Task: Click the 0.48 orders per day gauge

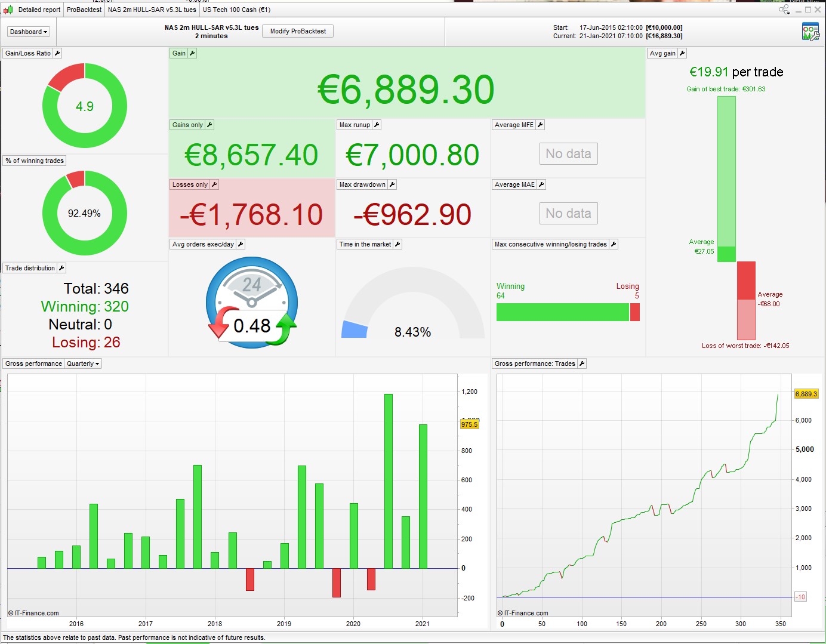Action: pos(252,303)
